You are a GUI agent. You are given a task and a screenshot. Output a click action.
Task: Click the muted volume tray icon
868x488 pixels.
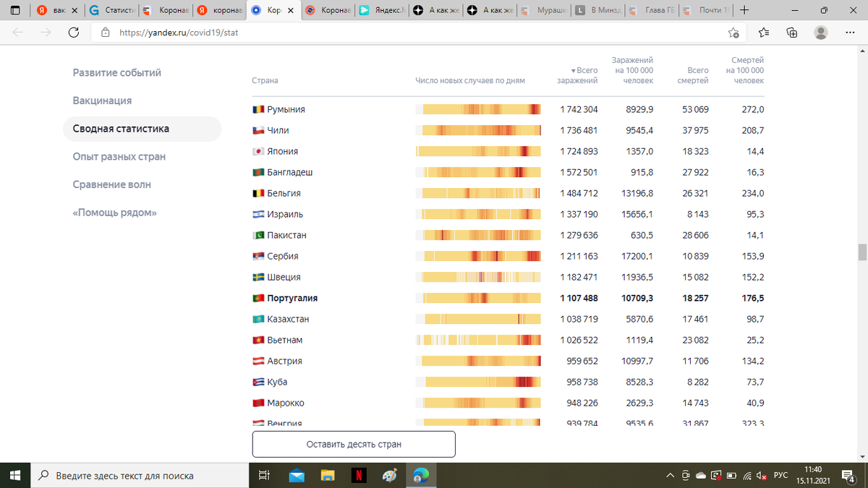click(762, 476)
